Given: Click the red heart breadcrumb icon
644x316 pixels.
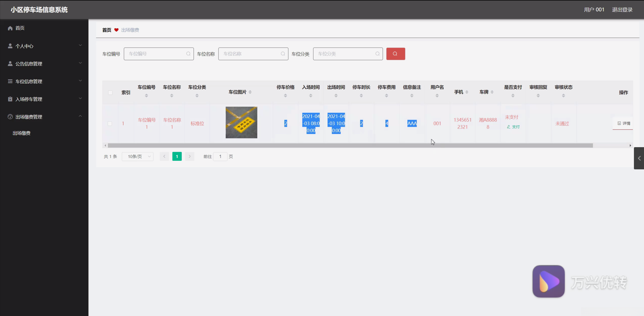Looking at the screenshot, I should [x=116, y=30].
